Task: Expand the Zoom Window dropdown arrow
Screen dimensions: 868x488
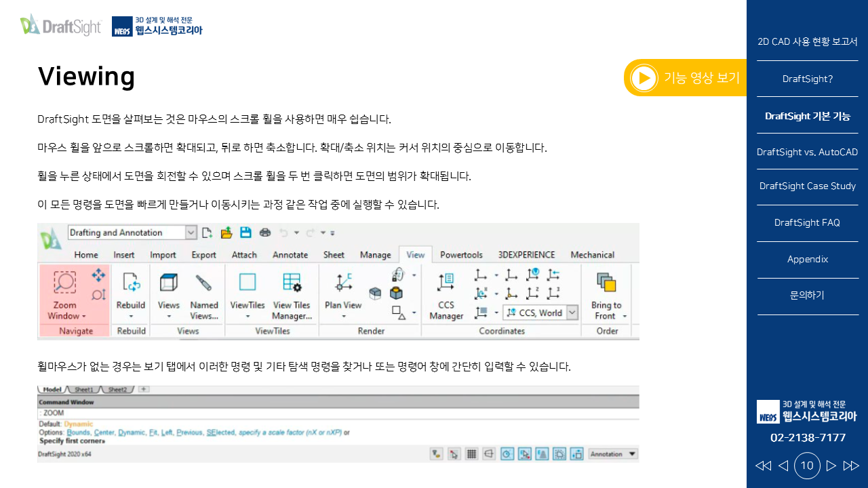Action: (84, 317)
